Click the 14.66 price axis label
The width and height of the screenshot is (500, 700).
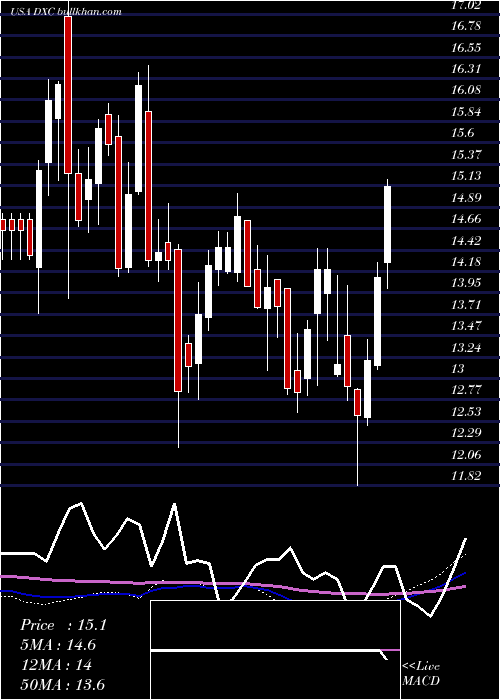466,219
